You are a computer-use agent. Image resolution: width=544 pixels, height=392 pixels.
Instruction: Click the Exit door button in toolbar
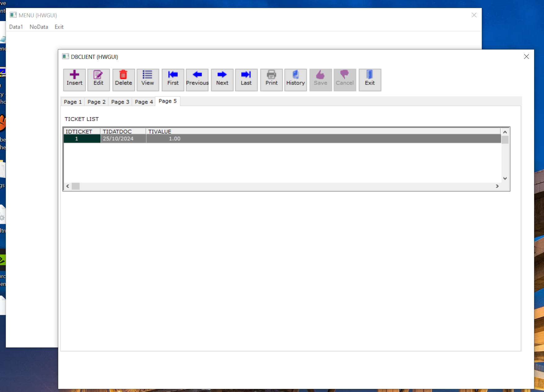[370, 80]
